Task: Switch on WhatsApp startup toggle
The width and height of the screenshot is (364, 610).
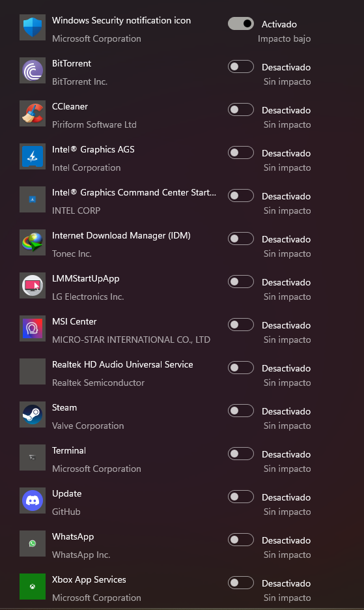Action: (241, 540)
